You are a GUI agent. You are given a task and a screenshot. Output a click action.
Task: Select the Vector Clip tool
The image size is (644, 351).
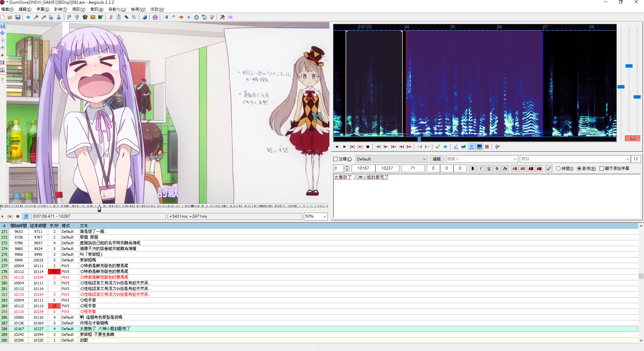point(3,70)
